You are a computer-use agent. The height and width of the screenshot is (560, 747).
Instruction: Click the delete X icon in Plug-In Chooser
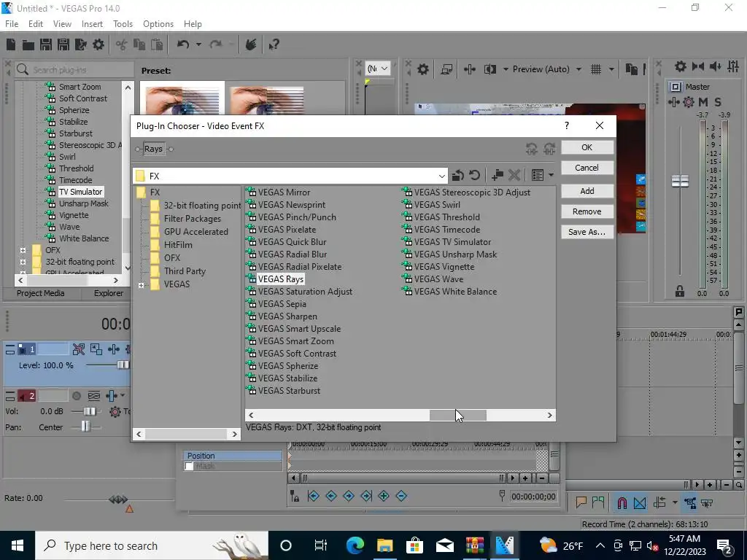point(514,175)
